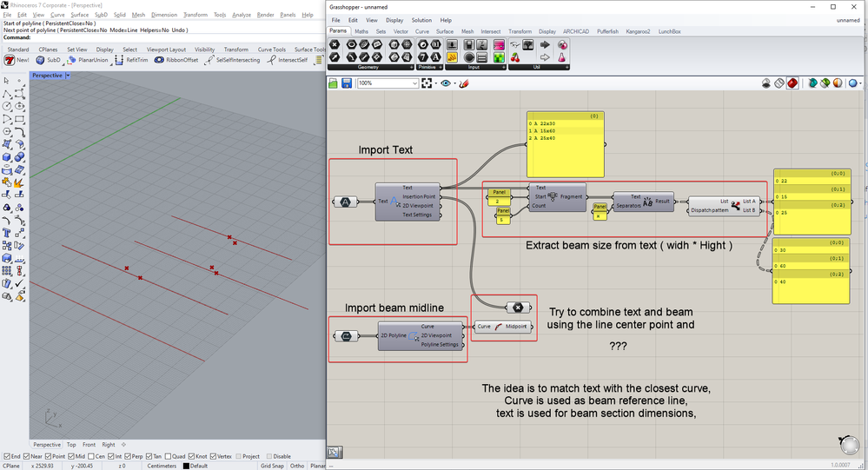Open the Curve tab in Grasshopper
Screen dimensions: 868x470
tap(421, 31)
